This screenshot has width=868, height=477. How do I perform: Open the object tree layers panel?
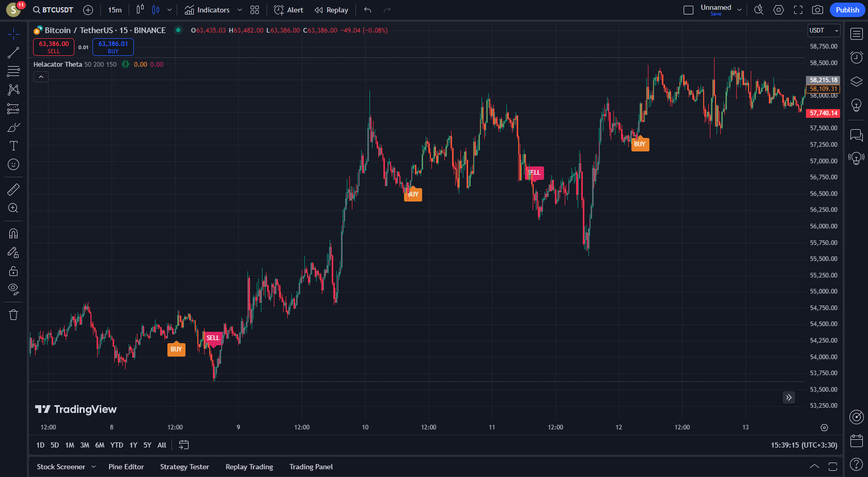point(856,81)
